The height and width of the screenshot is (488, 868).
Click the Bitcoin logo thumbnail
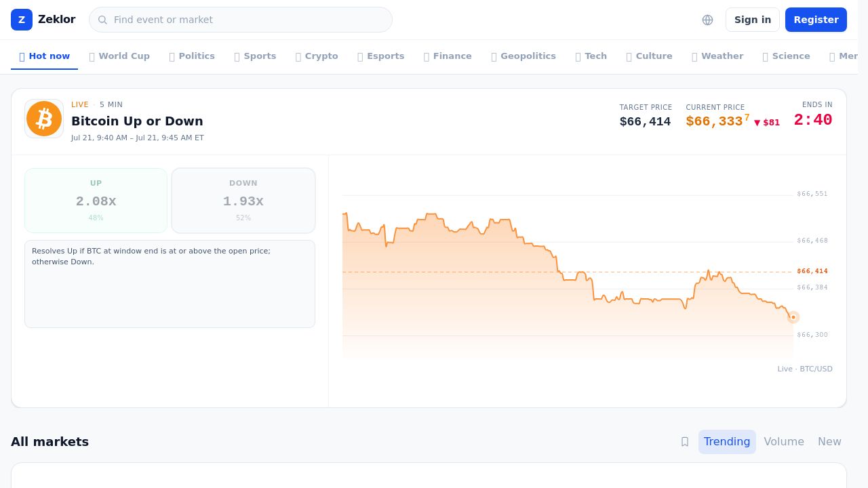point(44,119)
